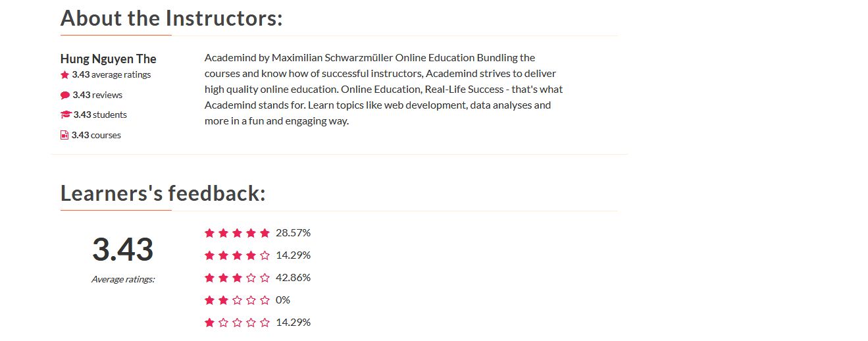
Task: Open instructor Hung Nguyen The's profile
Action: tap(109, 59)
